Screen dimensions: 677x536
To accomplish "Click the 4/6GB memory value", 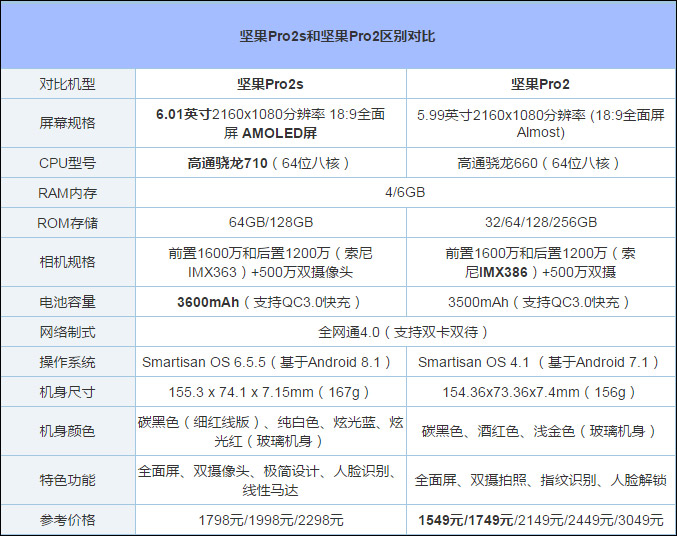I will tap(405, 192).
